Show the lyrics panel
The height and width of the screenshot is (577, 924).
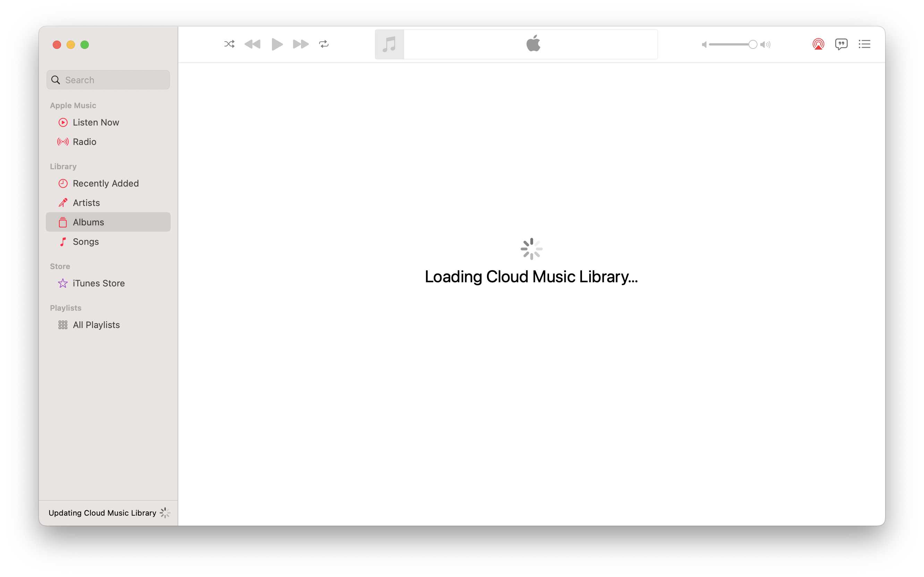coord(841,44)
